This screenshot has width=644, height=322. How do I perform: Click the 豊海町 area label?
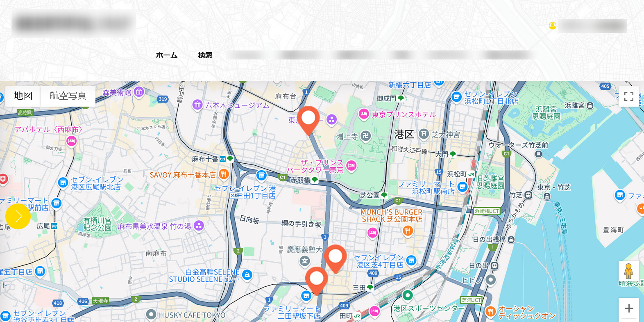coord(613,230)
